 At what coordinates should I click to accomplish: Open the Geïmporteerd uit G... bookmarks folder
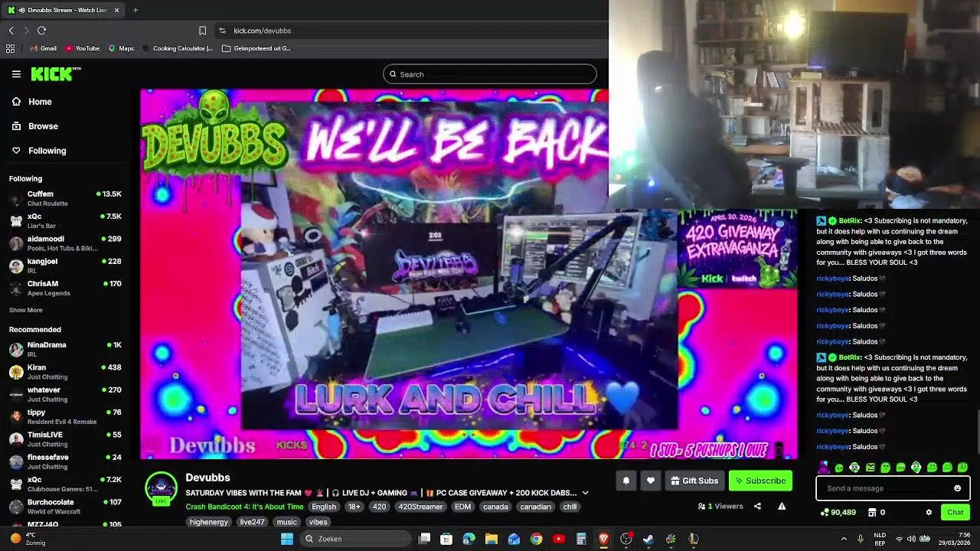(x=256, y=48)
